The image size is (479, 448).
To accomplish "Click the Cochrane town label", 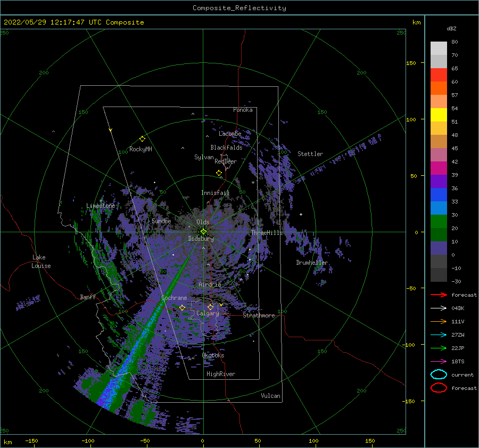I will point(174,298).
